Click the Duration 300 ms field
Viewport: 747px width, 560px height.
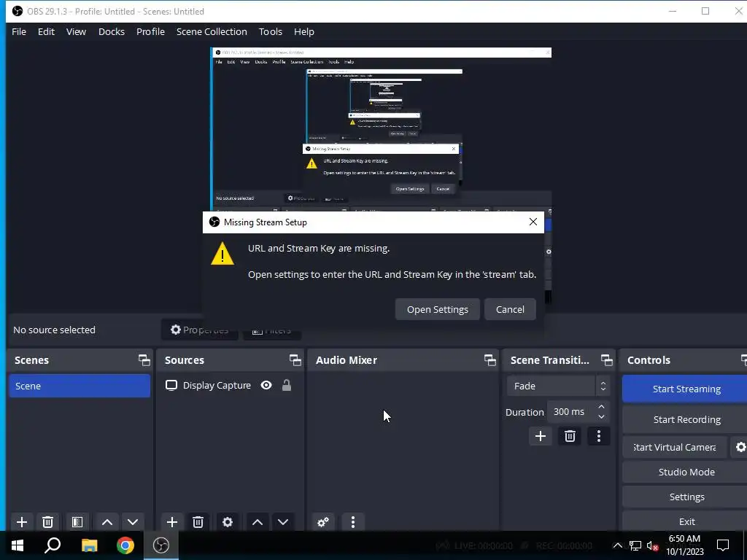click(570, 411)
